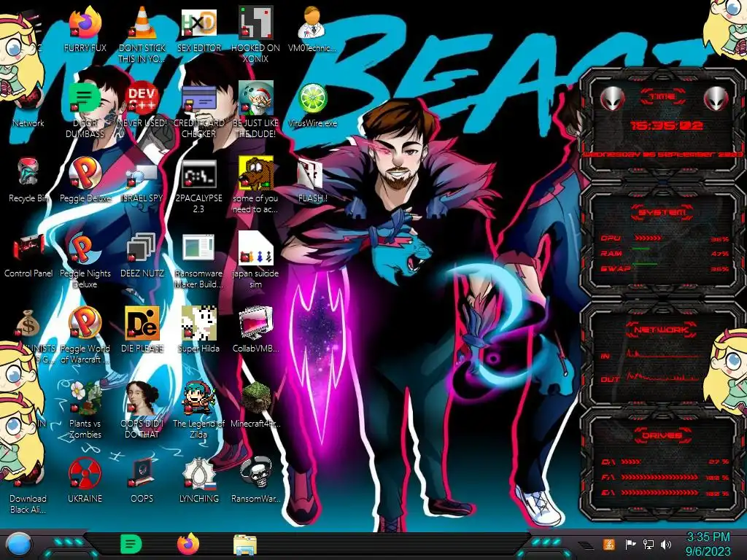Launch The Legend of Zilda
This screenshot has width=747, height=560.
(x=198, y=398)
